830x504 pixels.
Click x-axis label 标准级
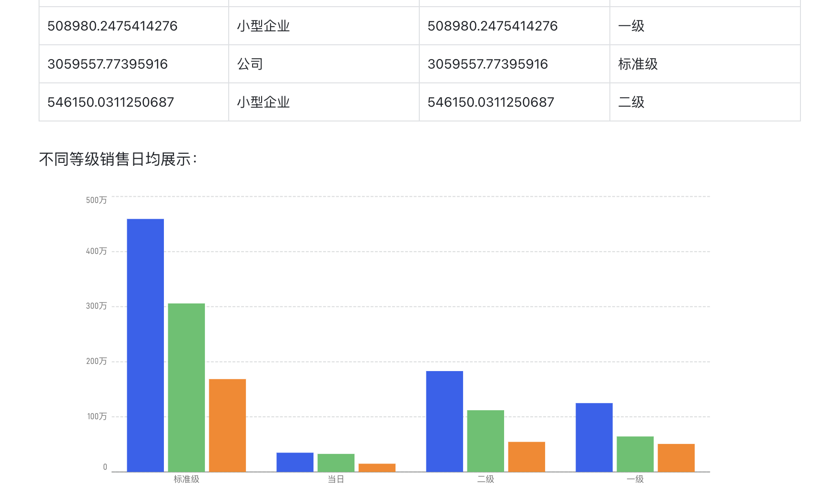[x=186, y=479]
